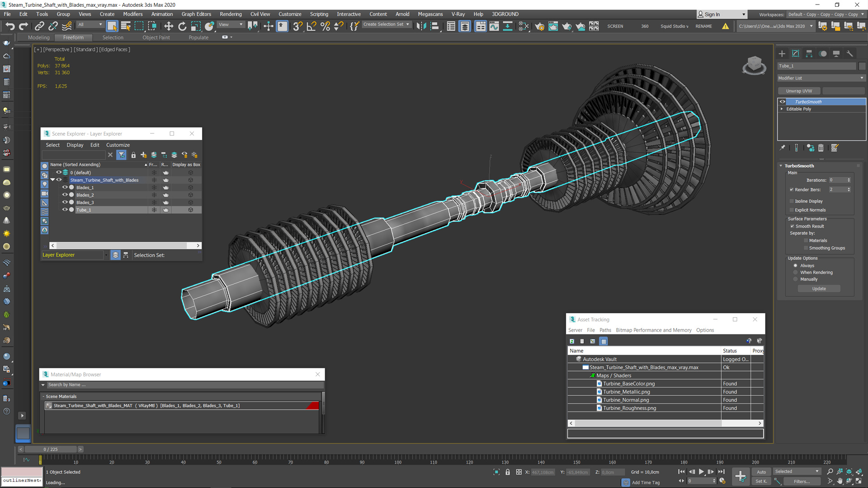Click the ViewCube in the viewport

coord(754,65)
